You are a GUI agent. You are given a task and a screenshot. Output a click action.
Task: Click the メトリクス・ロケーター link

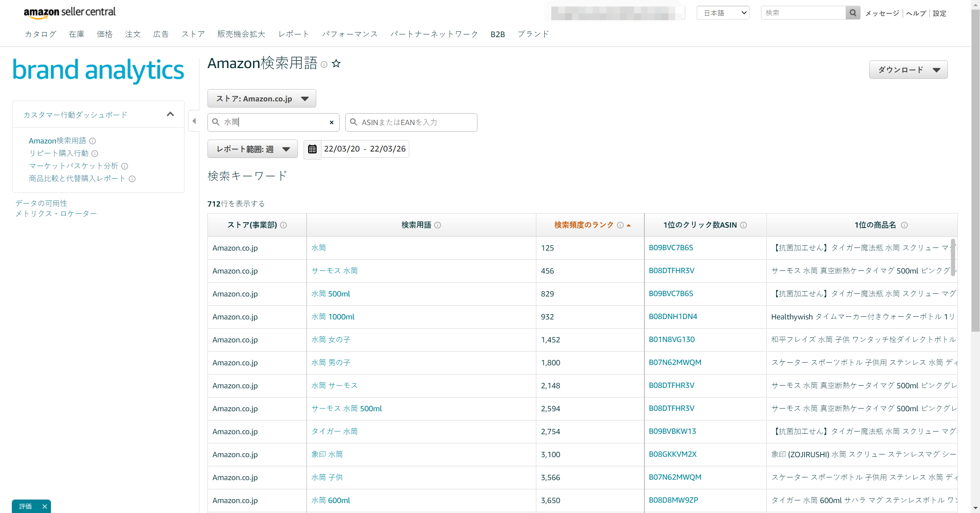point(56,213)
